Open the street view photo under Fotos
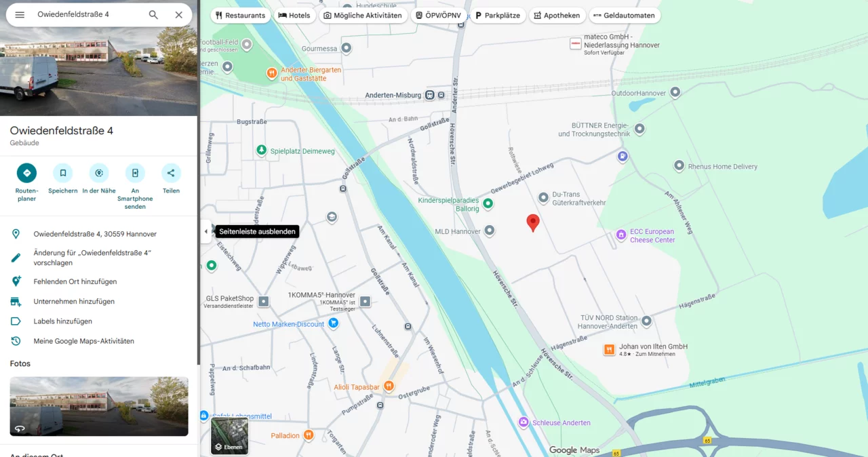 point(99,406)
